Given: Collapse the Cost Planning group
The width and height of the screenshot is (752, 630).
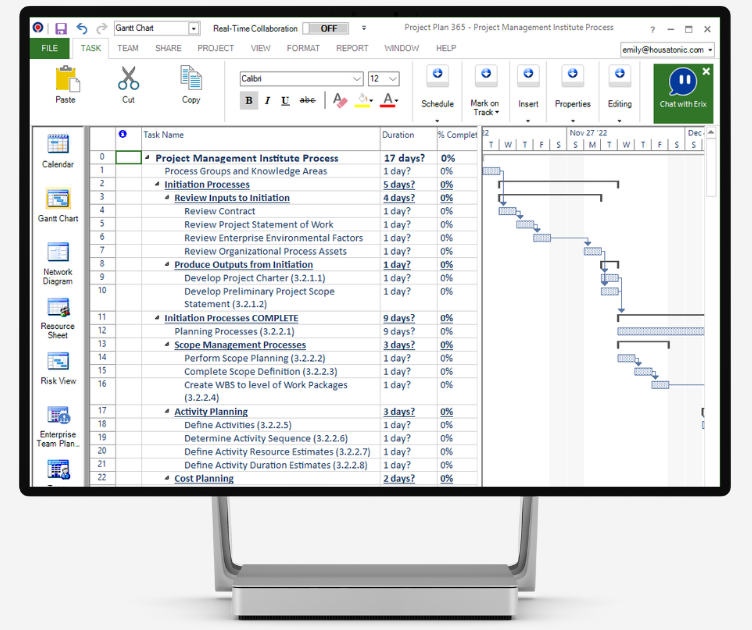Looking at the screenshot, I should (x=167, y=478).
